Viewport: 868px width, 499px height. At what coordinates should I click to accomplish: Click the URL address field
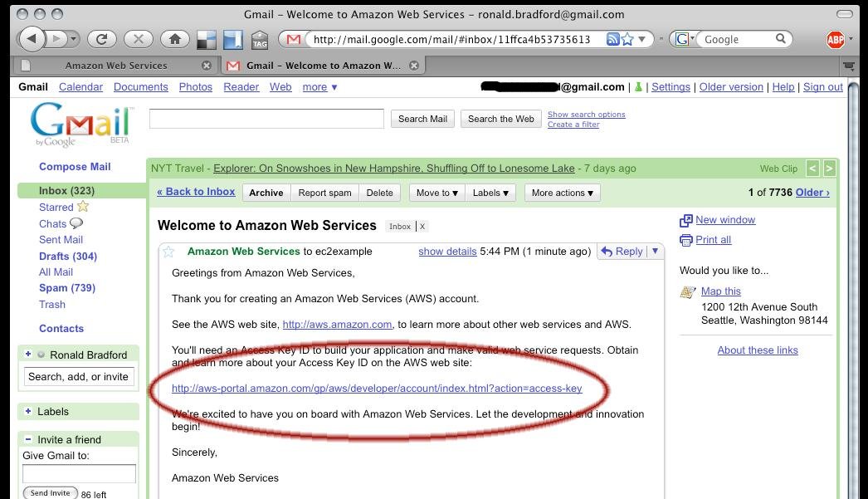tap(451, 39)
